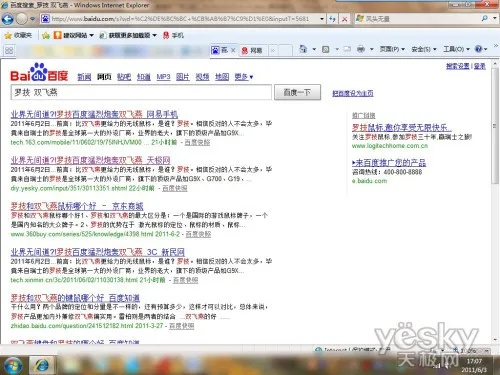Click the Refresh page icon
This screenshot has width=500, height=375.
pyautogui.click(x=332, y=19)
